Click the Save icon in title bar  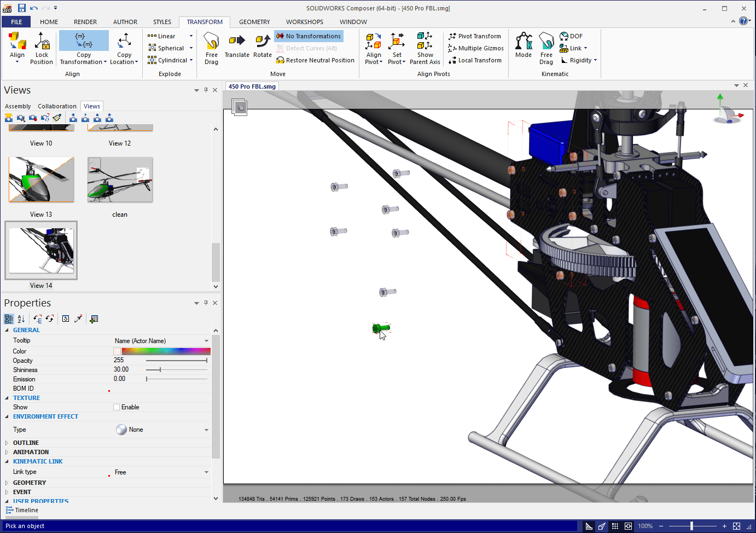[x=22, y=8]
